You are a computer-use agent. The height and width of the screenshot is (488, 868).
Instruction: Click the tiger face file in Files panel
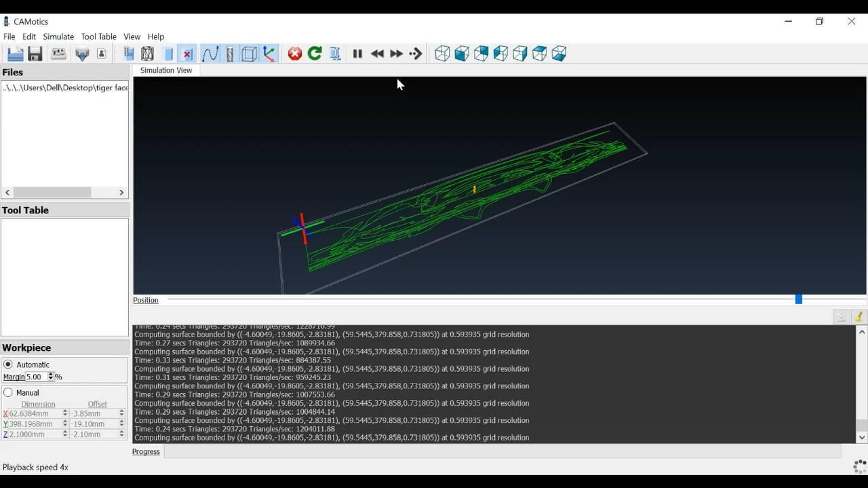point(65,88)
